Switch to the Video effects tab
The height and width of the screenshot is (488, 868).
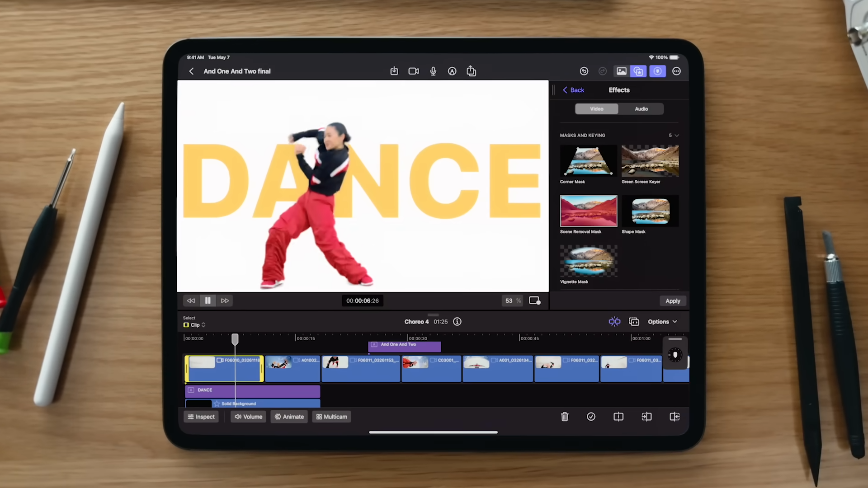coord(597,109)
